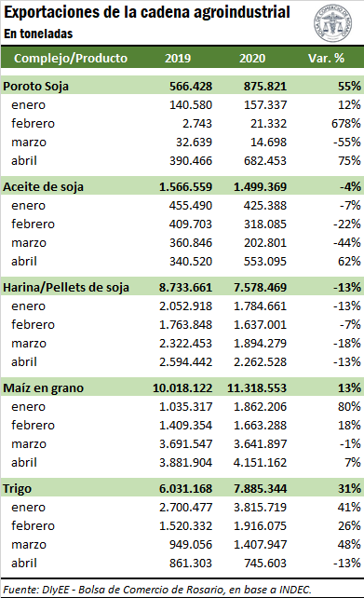Click the Bolsa de Comercio de Rosario logo
The width and height of the screenshot is (364, 598).
point(332,23)
